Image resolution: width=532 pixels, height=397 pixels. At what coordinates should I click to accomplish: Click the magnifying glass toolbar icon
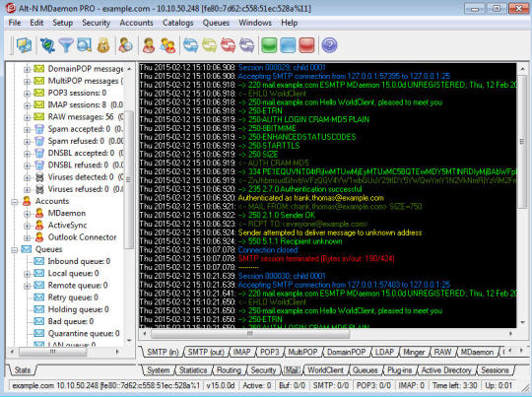pyautogui.click(x=85, y=45)
